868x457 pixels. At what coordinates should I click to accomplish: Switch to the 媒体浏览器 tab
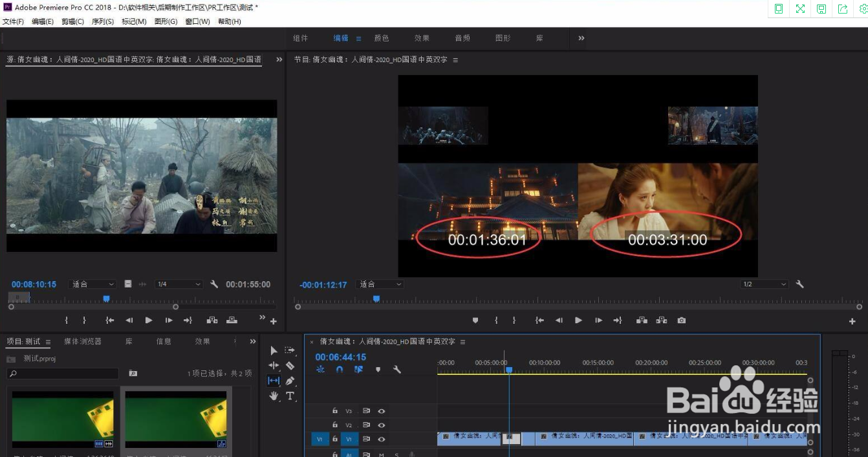[83, 341]
